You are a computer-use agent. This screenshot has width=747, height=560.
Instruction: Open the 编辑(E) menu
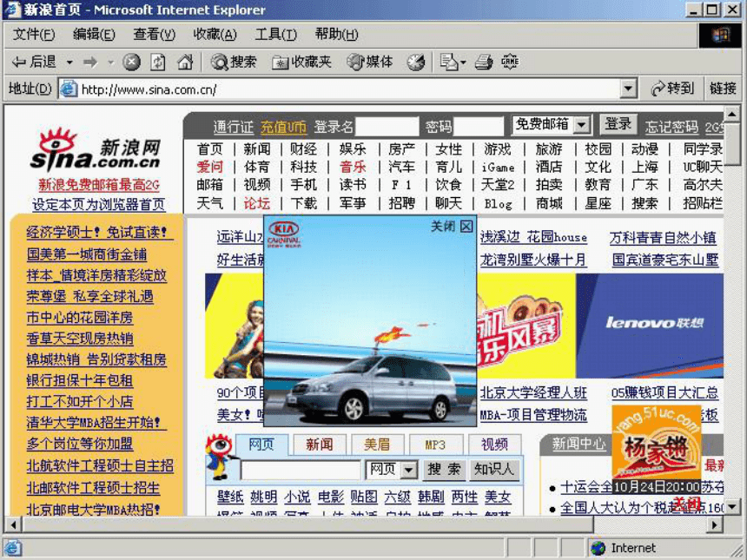pos(94,34)
